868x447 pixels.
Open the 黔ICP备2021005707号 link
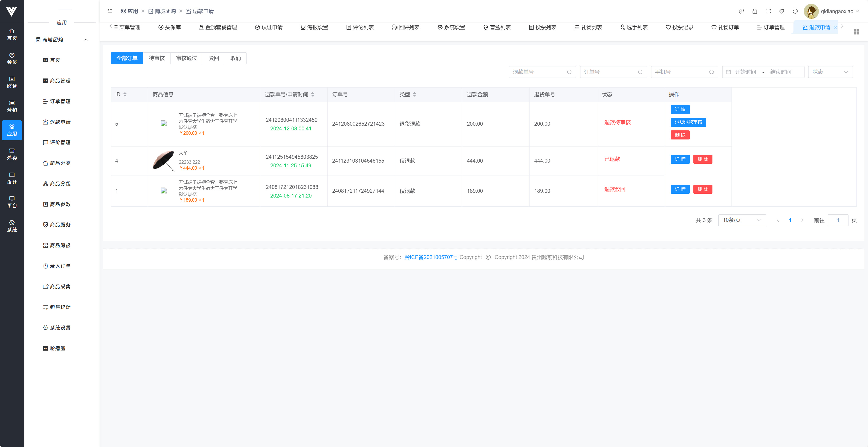(431, 257)
